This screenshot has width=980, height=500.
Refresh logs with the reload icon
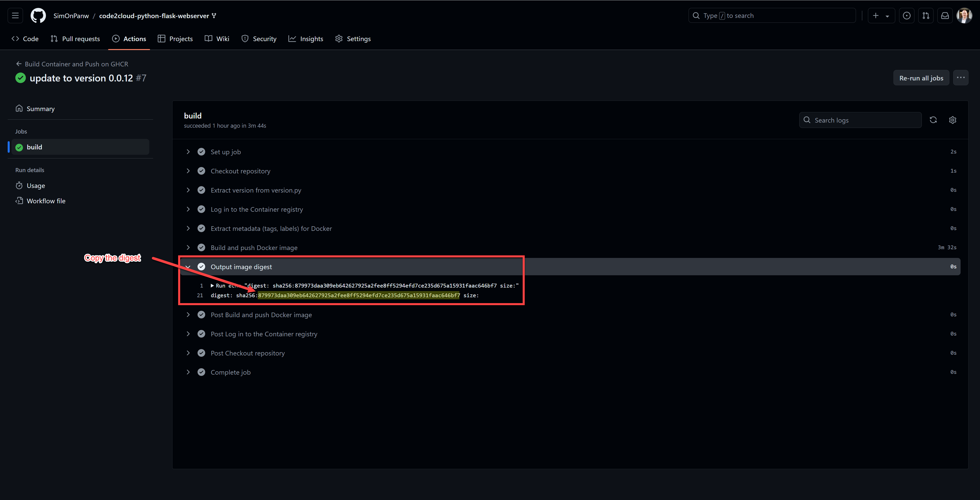[x=933, y=120]
